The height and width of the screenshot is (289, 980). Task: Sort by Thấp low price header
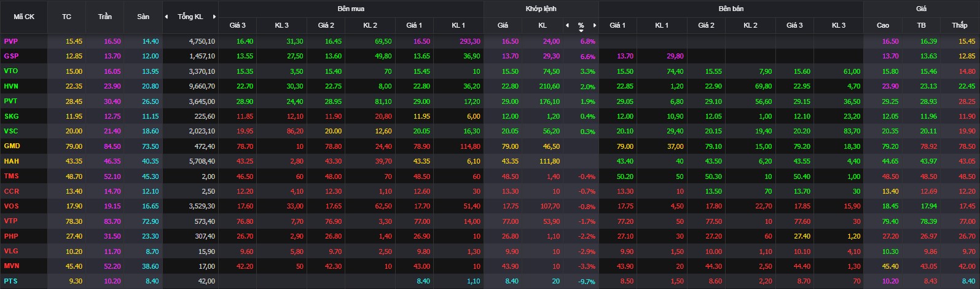pos(959,25)
